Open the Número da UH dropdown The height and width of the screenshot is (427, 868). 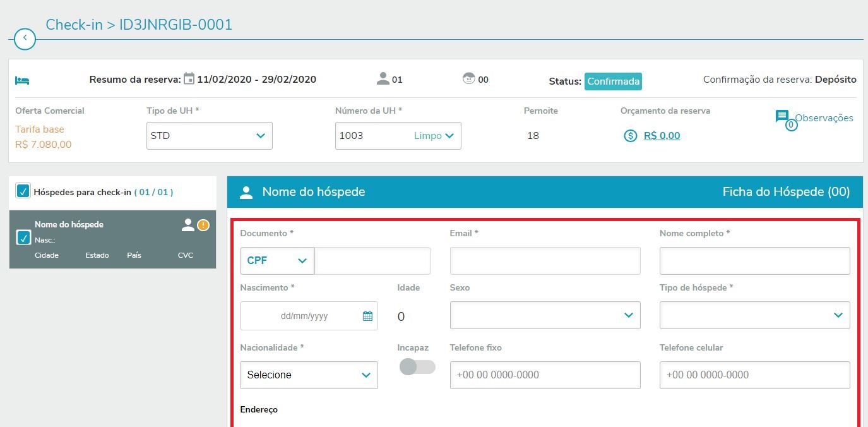tap(398, 136)
